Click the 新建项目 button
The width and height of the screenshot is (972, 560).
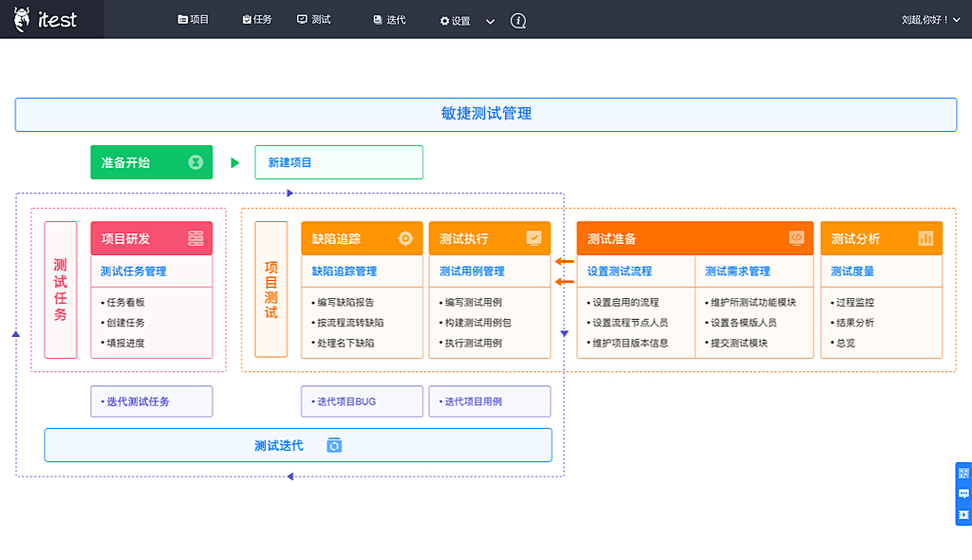coord(339,162)
